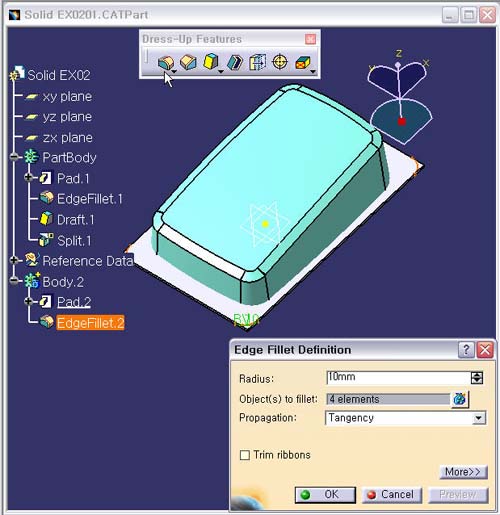Collapse the PartBody tree node
The width and height of the screenshot is (500, 515).
click(x=14, y=157)
